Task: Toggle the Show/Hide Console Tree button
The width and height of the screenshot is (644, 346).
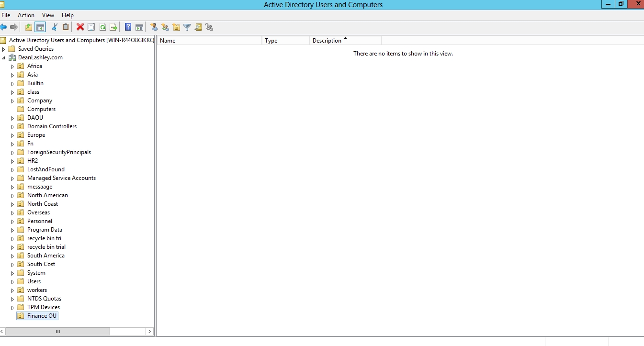Action: point(40,27)
